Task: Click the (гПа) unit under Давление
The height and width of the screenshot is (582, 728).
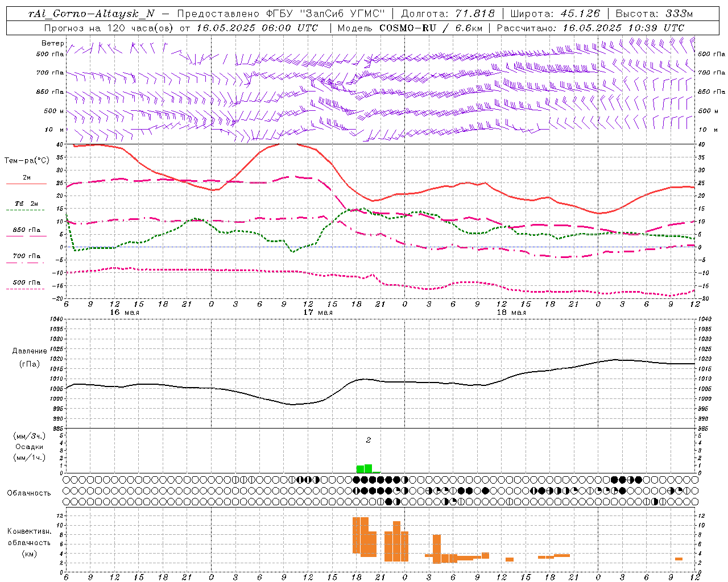Action: [x=30, y=364]
